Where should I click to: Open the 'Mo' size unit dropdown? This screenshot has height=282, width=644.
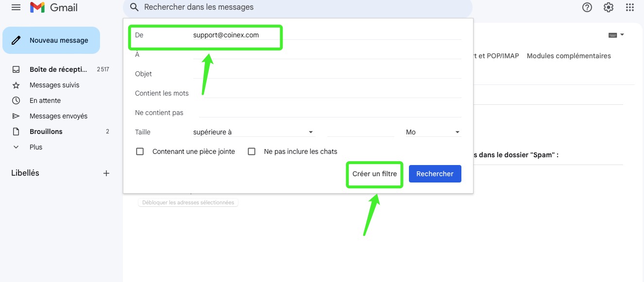click(x=433, y=132)
